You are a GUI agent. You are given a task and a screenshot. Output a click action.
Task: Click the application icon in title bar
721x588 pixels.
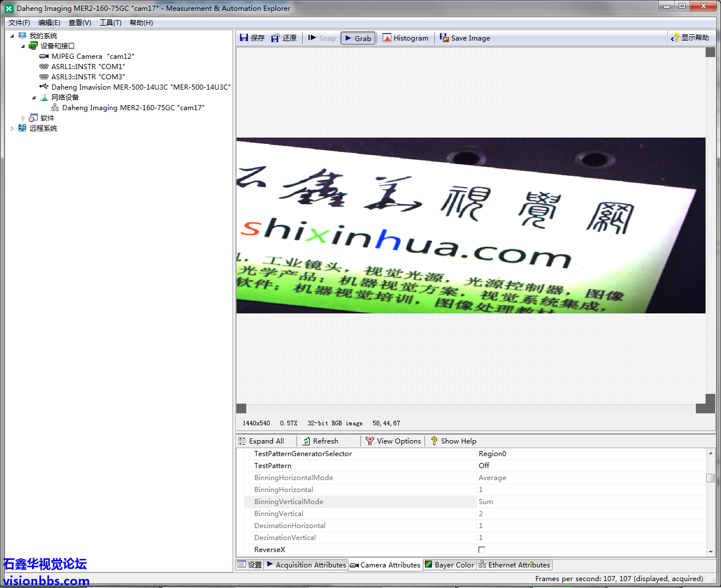(x=9, y=9)
